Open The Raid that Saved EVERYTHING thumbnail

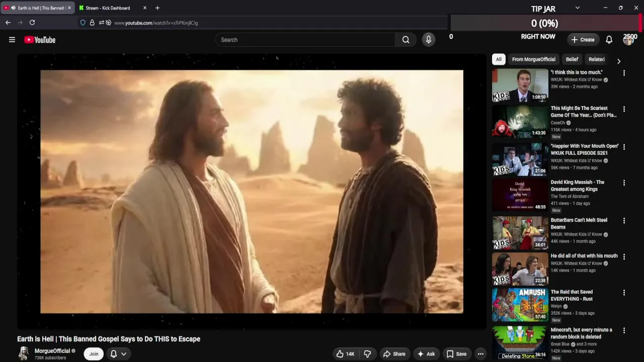click(520, 305)
